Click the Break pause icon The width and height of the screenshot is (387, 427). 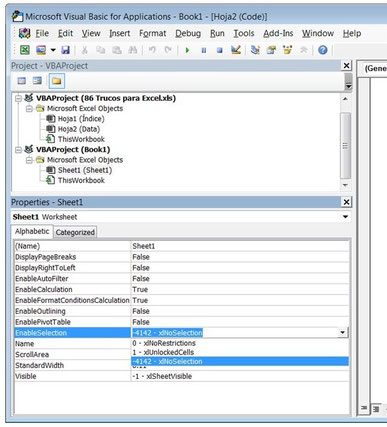click(x=204, y=50)
